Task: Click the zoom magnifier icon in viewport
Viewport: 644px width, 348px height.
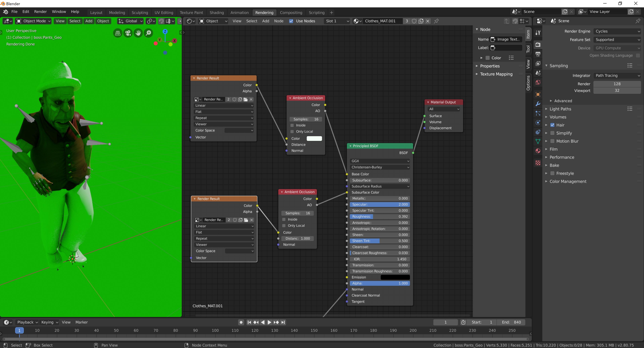Action: pyautogui.click(x=148, y=33)
